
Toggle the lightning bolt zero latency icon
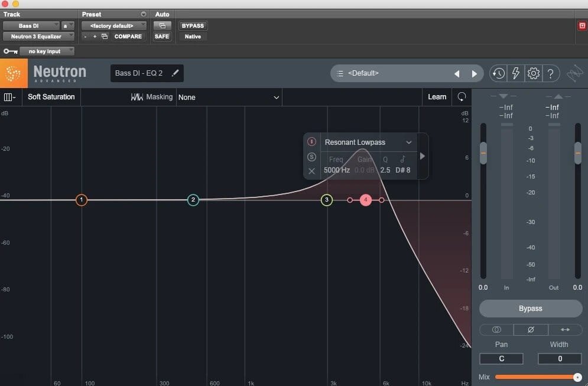(516, 73)
